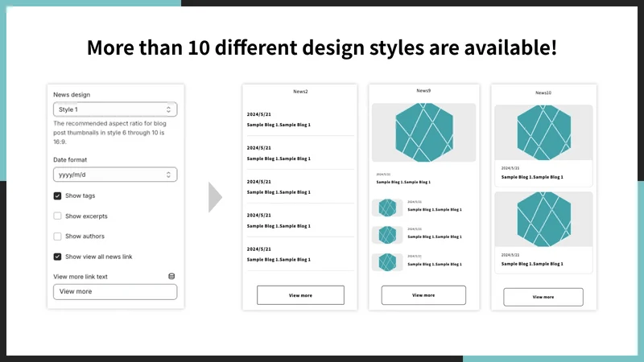Click first Sample Blog title in News2
The image size is (644, 362).
[x=279, y=125]
